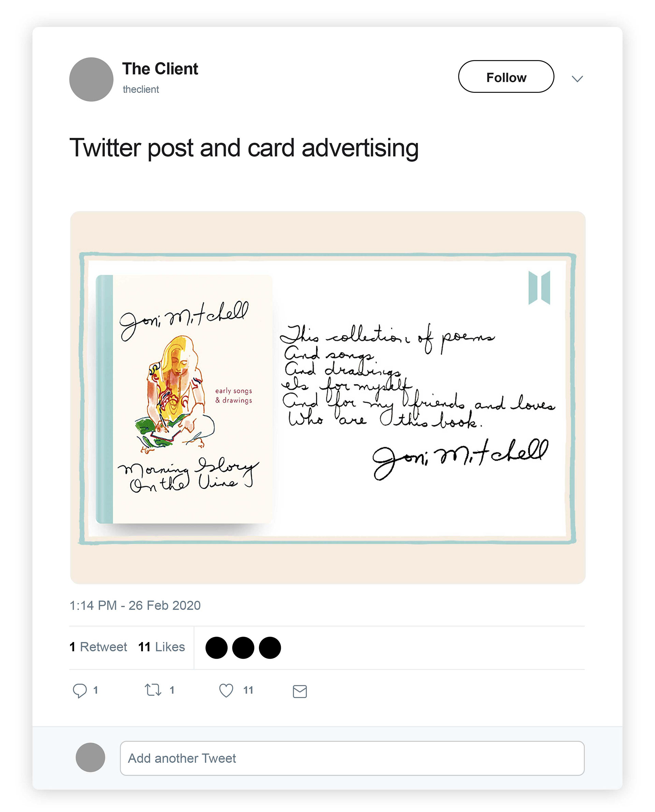View the 1 Retweet list
This screenshot has height=812, width=655.
coord(99,647)
